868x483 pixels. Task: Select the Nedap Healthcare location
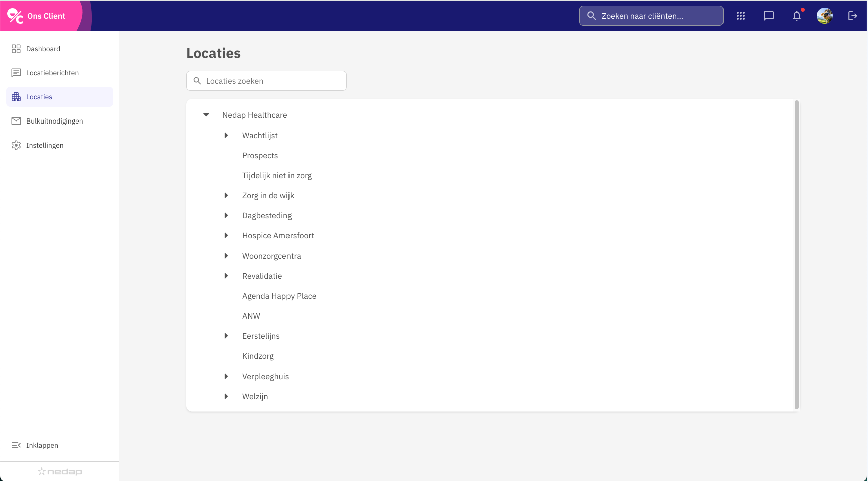tap(255, 115)
